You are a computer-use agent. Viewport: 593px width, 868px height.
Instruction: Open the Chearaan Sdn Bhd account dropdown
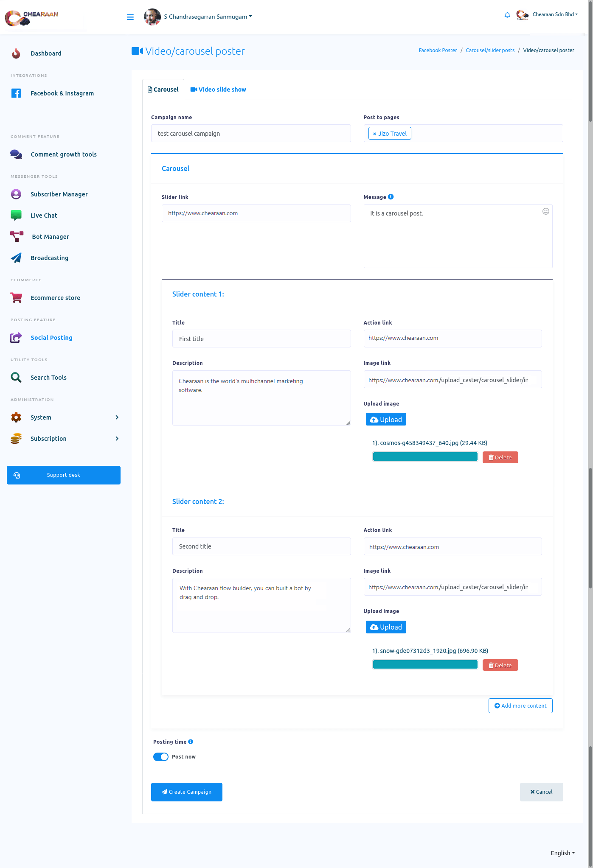tap(554, 14)
